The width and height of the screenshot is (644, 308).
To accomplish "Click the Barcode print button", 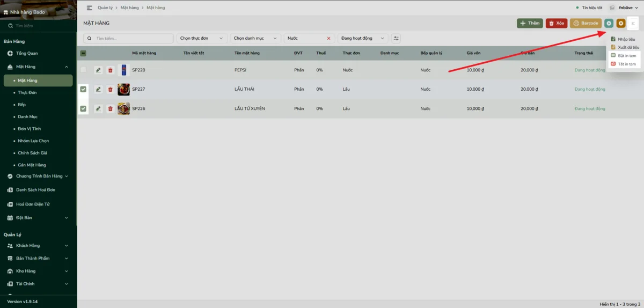I will pos(586,23).
